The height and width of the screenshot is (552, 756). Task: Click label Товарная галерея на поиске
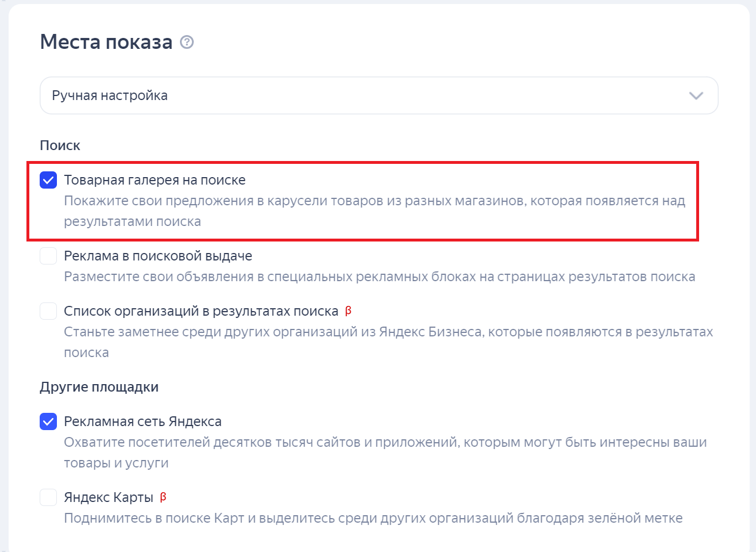(x=155, y=180)
